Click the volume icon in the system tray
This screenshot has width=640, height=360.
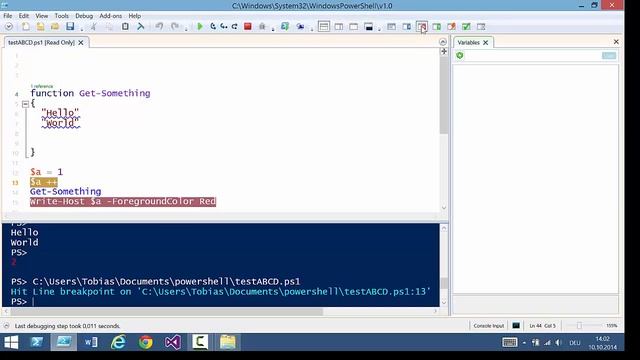point(558,343)
